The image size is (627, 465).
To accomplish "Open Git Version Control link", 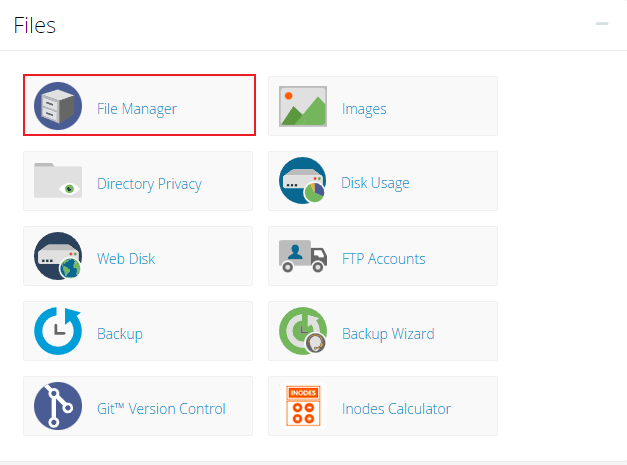I will (x=161, y=409).
